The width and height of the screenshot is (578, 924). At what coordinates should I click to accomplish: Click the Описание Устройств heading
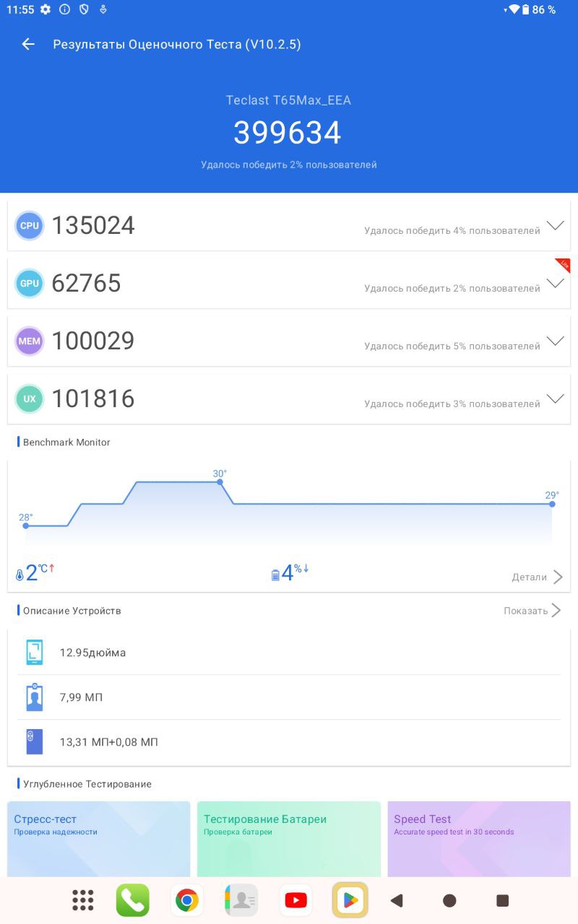72,611
